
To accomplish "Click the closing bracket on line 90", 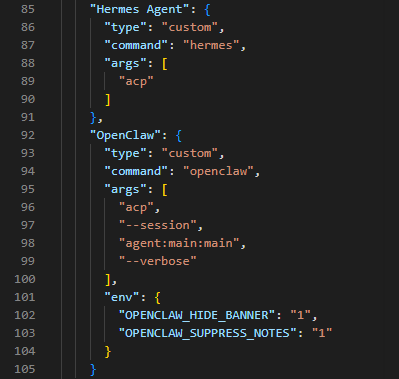I will [107, 99].
